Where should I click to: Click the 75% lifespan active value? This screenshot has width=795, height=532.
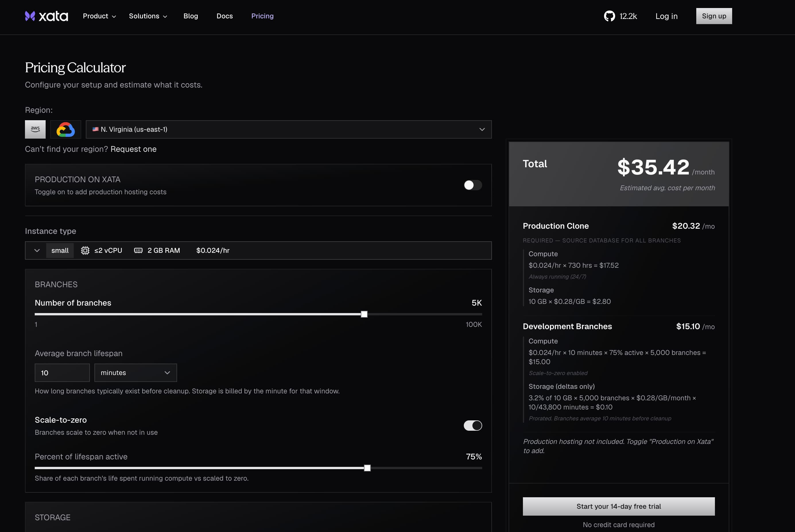pyautogui.click(x=474, y=456)
